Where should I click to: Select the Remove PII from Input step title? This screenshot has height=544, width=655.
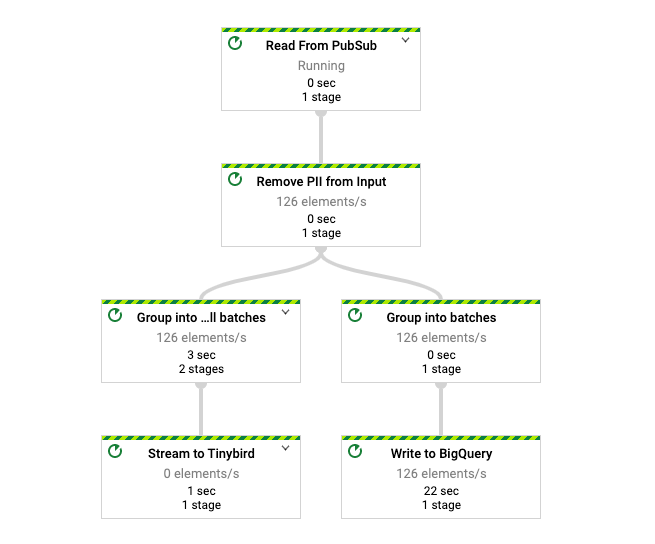(321, 182)
